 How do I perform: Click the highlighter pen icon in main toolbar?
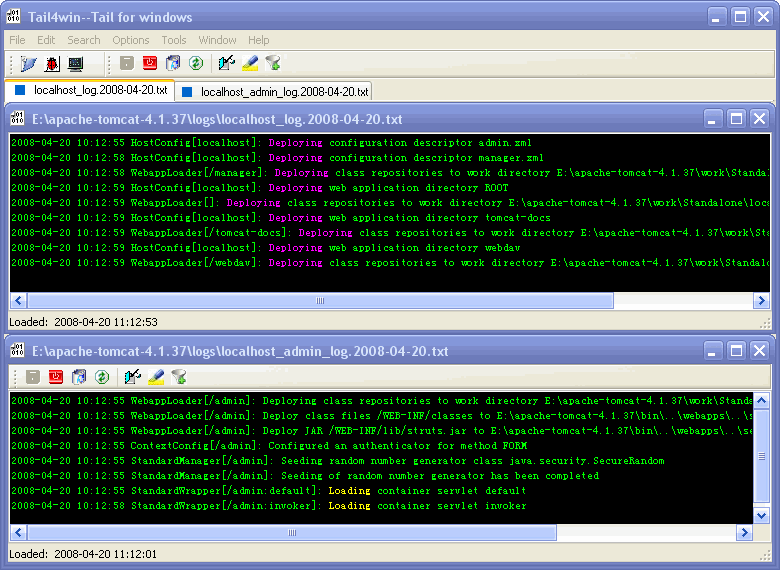(250, 63)
